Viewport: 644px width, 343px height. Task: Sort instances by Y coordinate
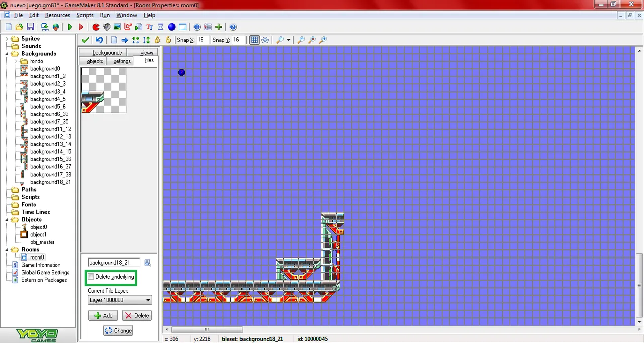tap(146, 40)
